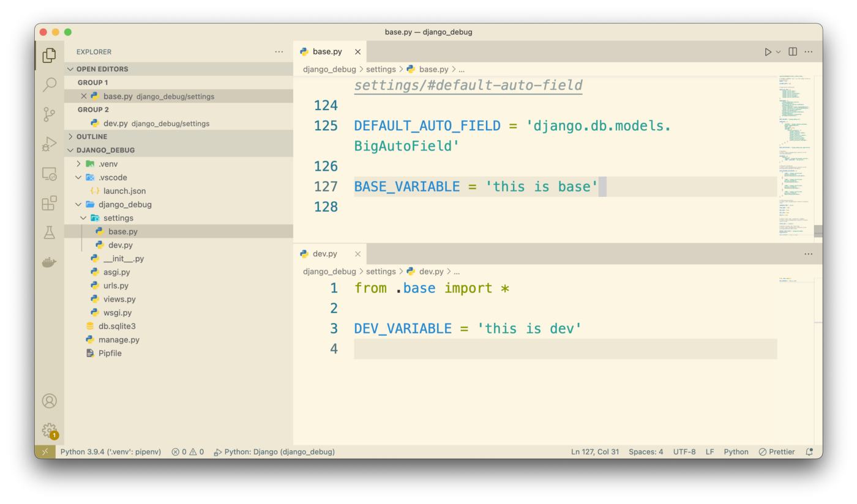Open the Search view in activity bar
Image resolution: width=857 pixels, height=504 pixels.
click(x=50, y=85)
